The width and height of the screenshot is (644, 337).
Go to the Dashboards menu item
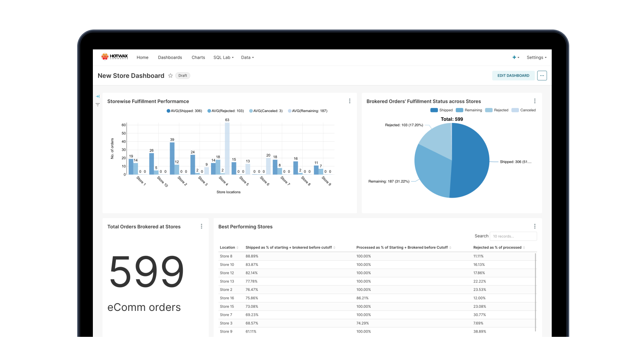click(170, 57)
